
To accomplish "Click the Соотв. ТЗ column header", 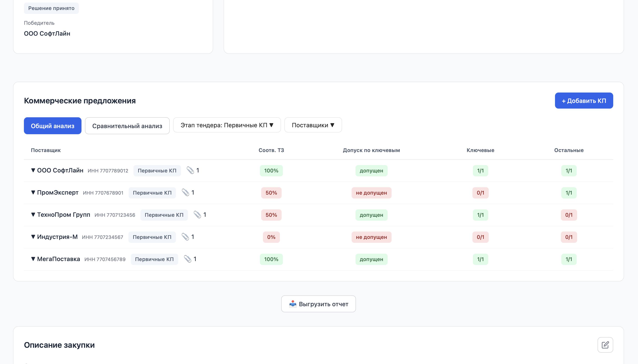I will point(271,150).
